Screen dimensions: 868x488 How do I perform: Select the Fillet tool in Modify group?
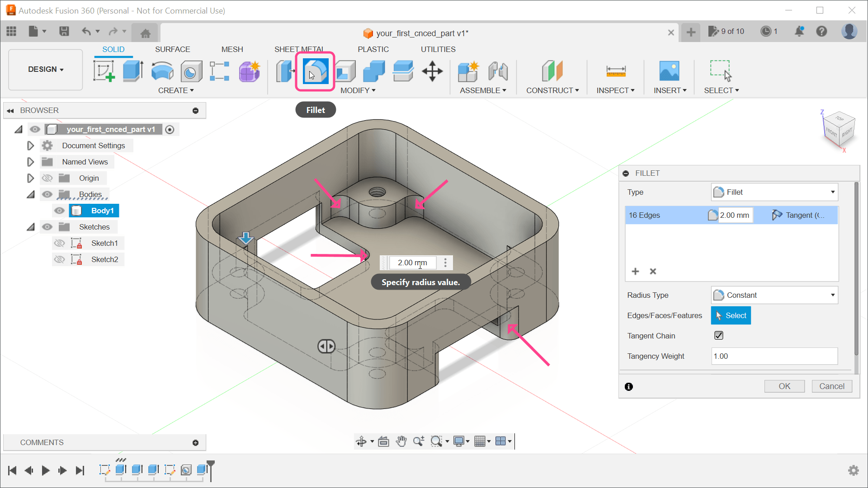pyautogui.click(x=314, y=71)
